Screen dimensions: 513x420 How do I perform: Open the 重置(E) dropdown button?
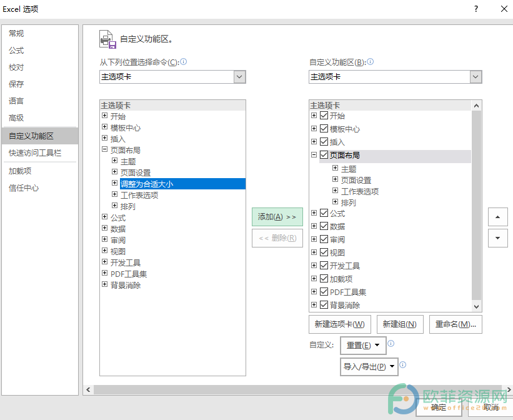[x=363, y=346]
